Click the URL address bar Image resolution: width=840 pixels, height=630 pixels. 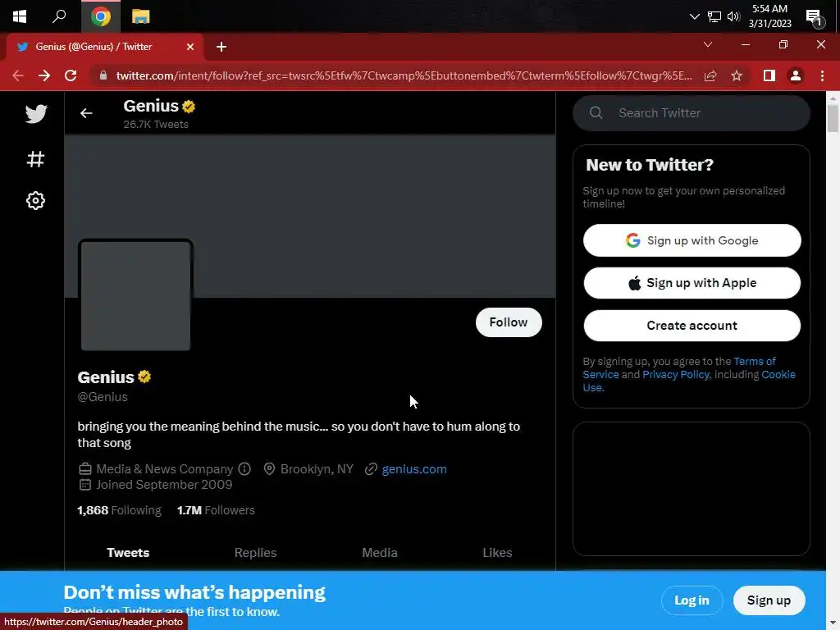click(x=404, y=75)
